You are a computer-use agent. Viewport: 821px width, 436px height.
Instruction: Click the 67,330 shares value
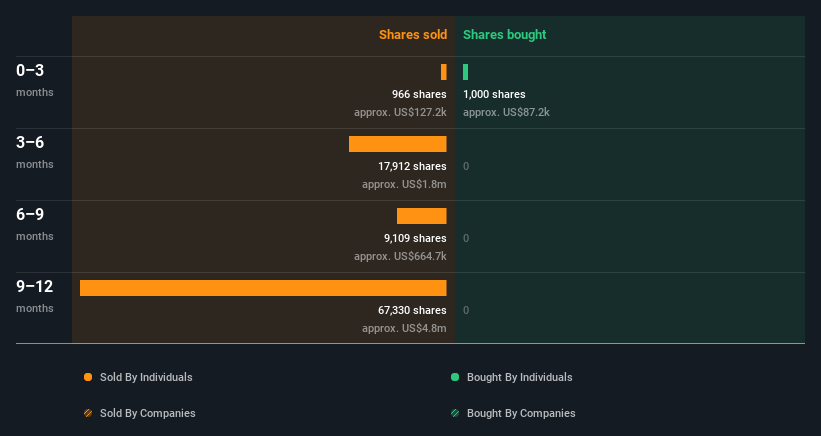click(412, 310)
